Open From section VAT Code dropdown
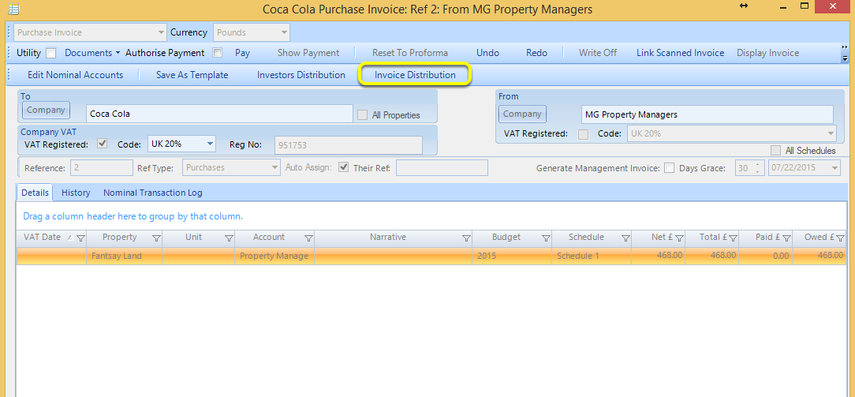 tap(732, 134)
